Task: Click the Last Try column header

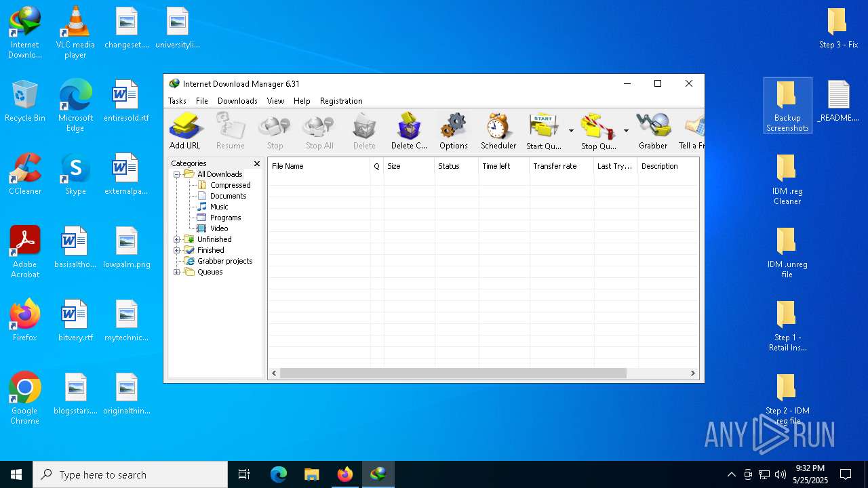Action: click(616, 166)
